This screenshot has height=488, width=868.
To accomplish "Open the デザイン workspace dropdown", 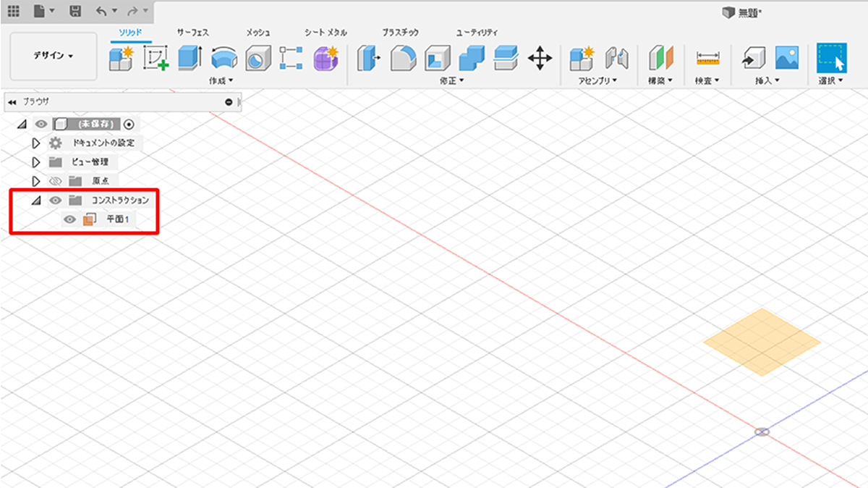I will pyautogui.click(x=54, y=56).
